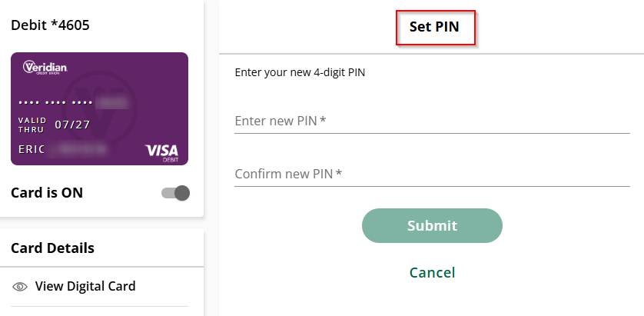
Task: Click the 'Card is ON' label
Action: [47, 193]
